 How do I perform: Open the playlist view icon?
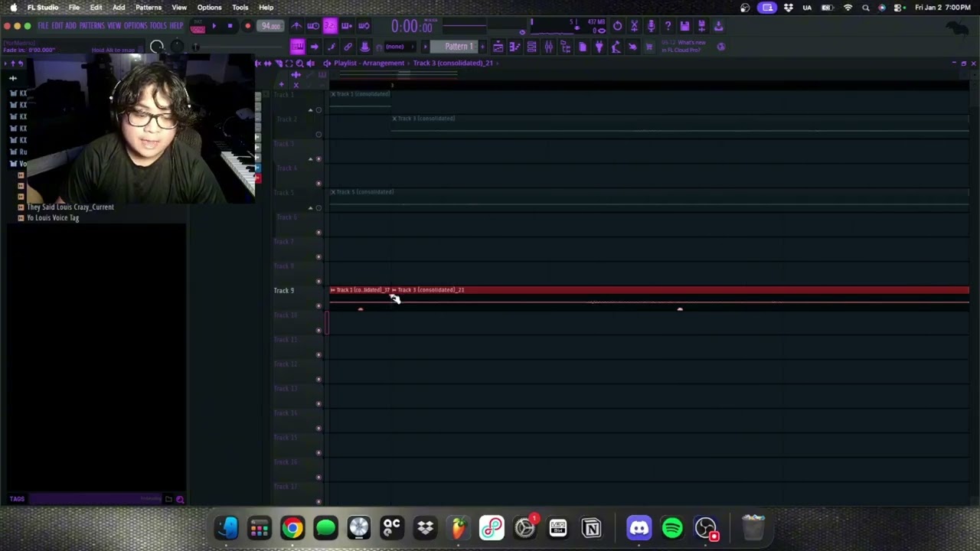[x=498, y=47]
